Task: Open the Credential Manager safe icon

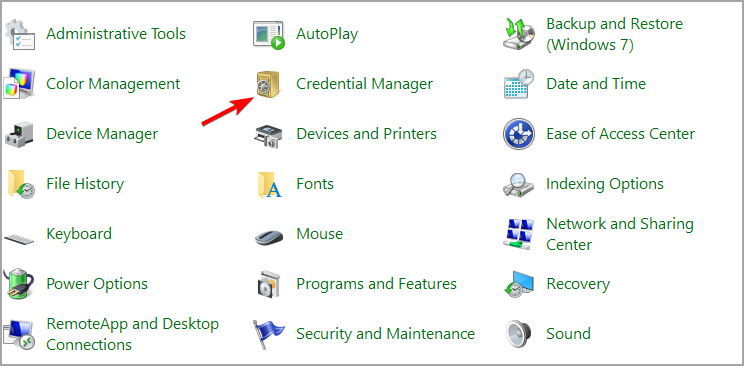Action: pyautogui.click(x=268, y=84)
